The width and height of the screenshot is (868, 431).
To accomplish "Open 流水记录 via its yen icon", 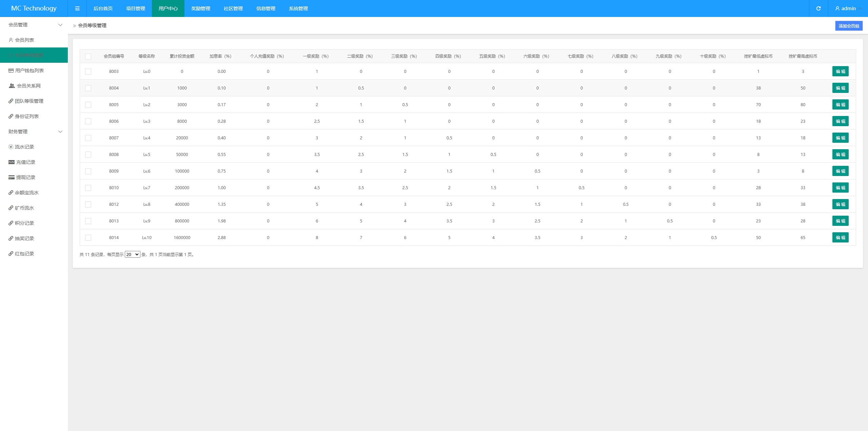I will pyautogui.click(x=11, y=147).
